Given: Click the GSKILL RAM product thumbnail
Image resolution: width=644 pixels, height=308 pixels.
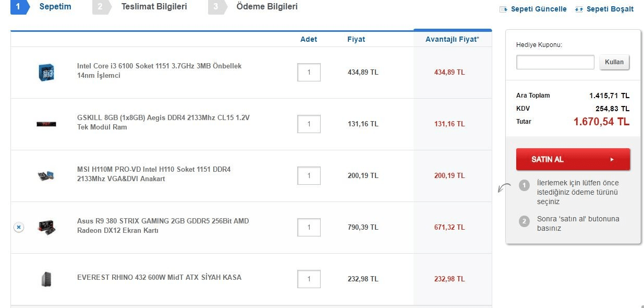Looking at the screenshot, I should (46, 124).
